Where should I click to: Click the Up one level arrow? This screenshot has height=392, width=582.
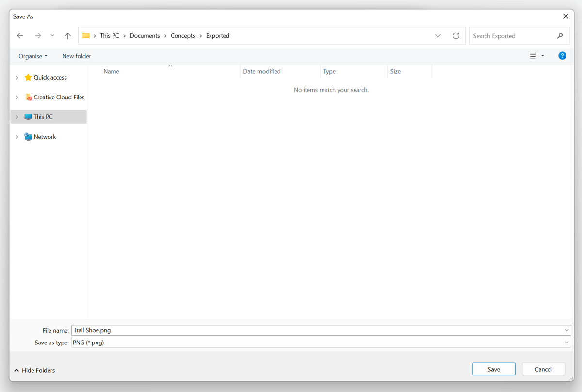point(67,36)
